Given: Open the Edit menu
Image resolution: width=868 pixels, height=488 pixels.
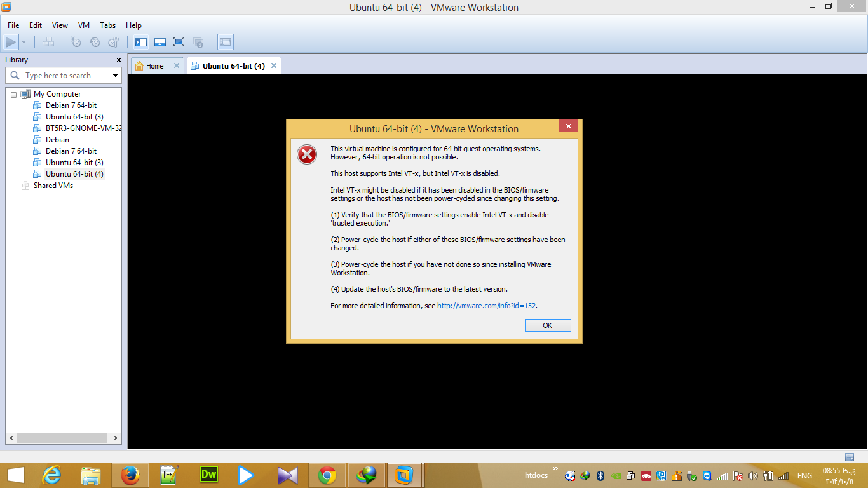Looking at the screenshot, I should click(36, 25).
